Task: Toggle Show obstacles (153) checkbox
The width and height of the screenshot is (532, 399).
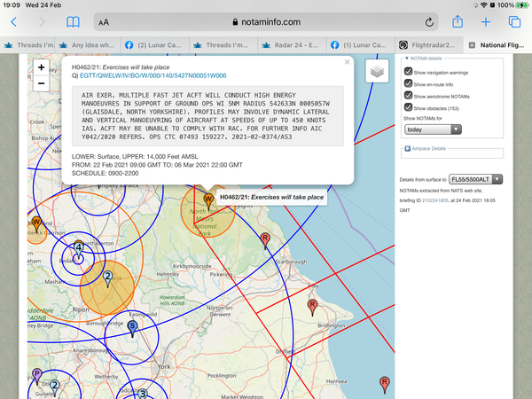Action: [x=408, y=107]
